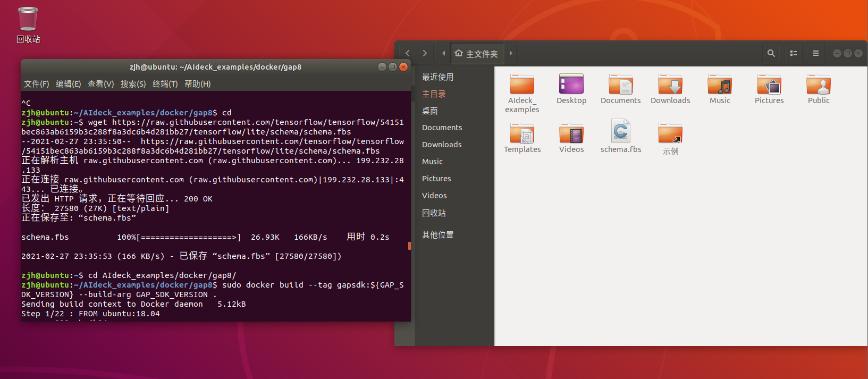
Task: Open the AIdeck_examples folder
Action: 522,85
